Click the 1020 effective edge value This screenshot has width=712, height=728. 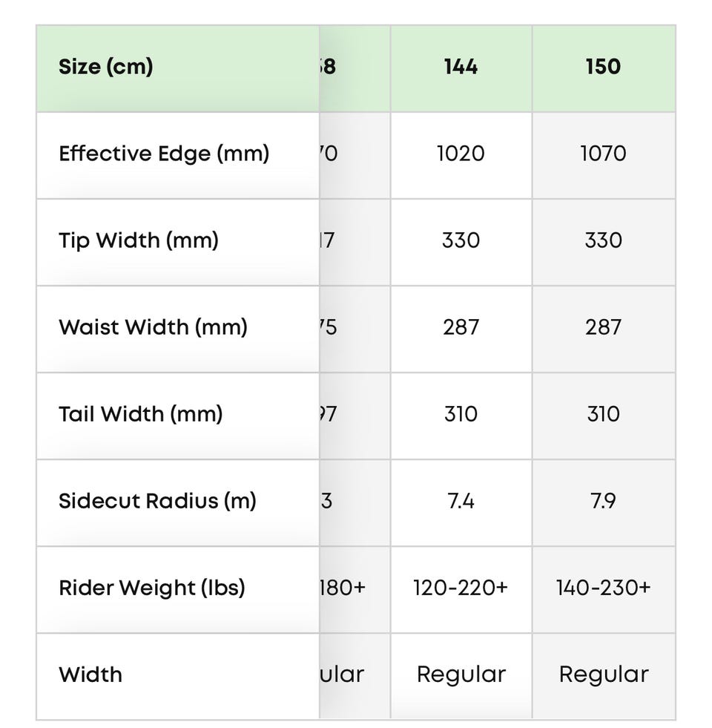(x=461, y=154)
